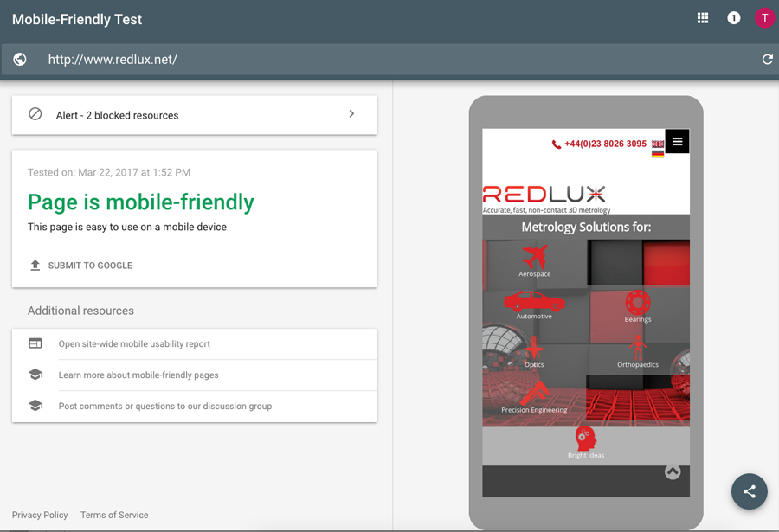Select the UK flag language icon
The image size is (779, 532).
click(658, 144)
